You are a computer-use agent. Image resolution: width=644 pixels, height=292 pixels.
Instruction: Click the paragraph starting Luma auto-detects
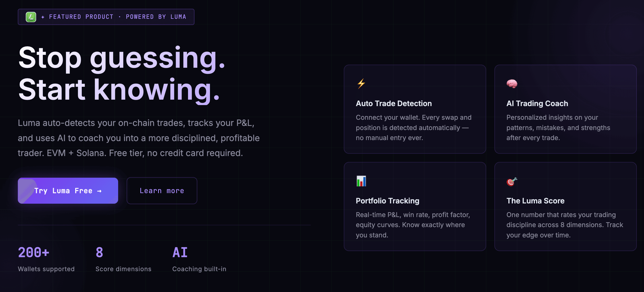[x=139, y=138]
